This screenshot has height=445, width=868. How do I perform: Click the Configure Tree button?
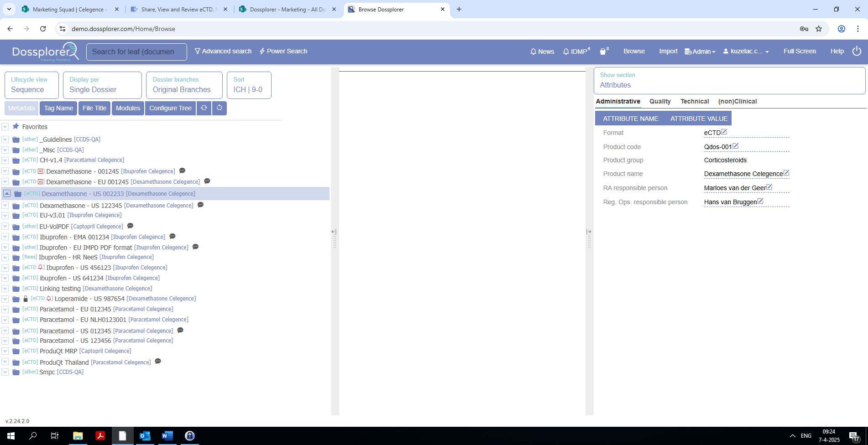170,108
